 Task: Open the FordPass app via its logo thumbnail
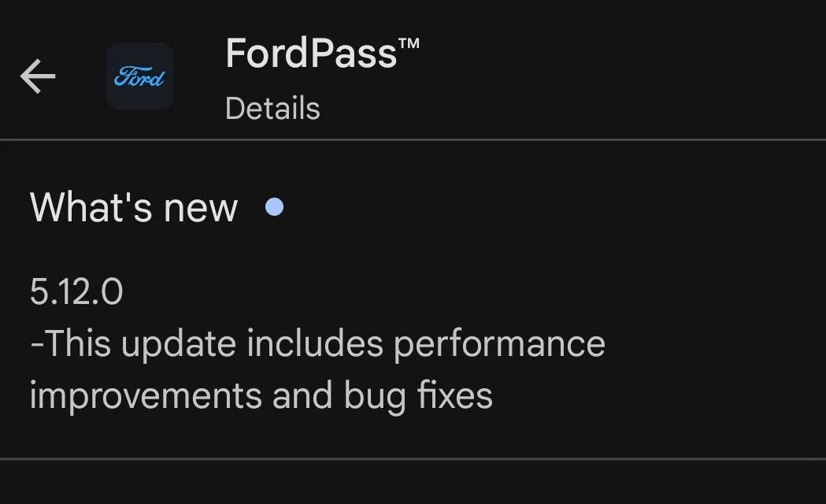[139, 76]
